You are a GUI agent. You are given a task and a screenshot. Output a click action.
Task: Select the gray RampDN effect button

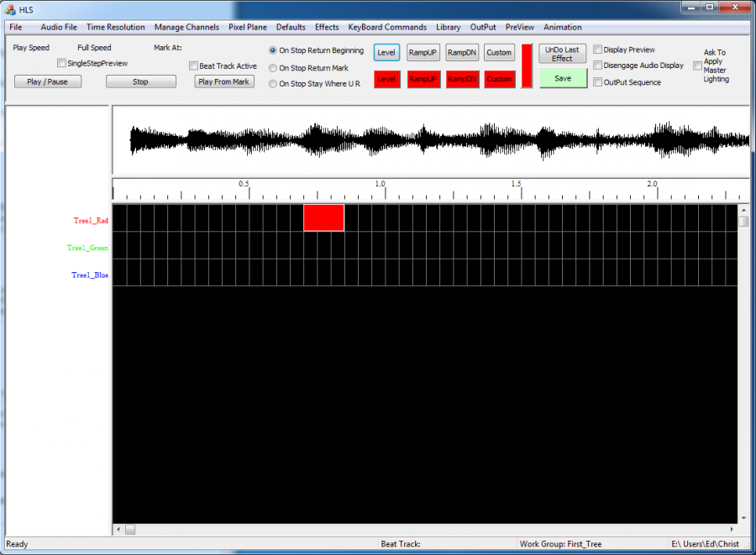462,53
